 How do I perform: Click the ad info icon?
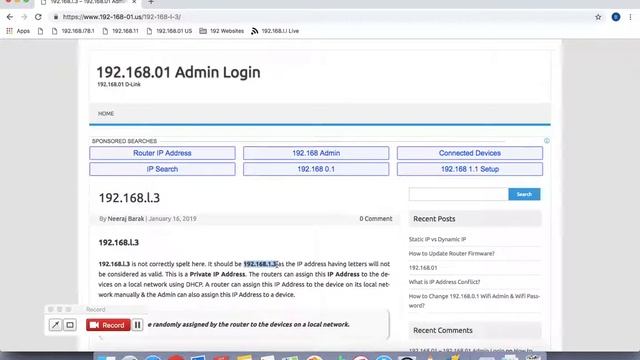point(547,141)
